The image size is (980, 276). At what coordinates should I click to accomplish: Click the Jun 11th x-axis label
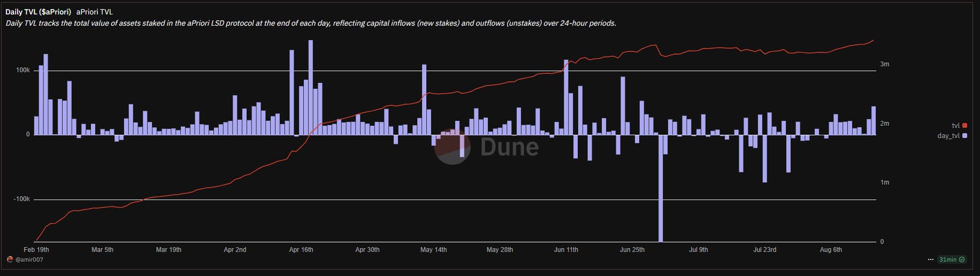point(566,250)
